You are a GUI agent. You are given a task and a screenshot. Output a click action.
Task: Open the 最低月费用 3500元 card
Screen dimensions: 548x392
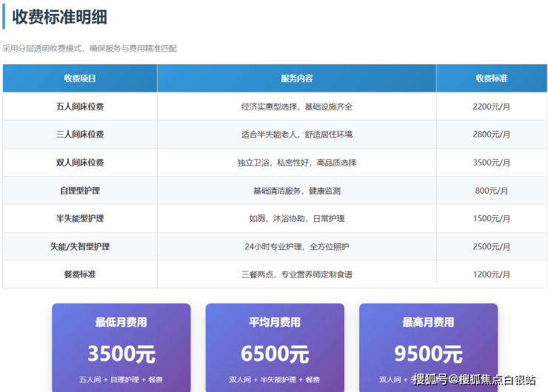coord(121,346)
